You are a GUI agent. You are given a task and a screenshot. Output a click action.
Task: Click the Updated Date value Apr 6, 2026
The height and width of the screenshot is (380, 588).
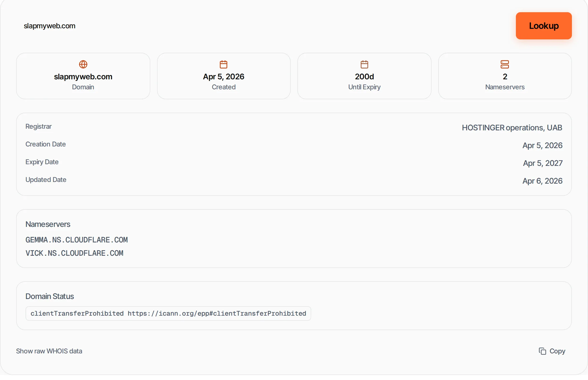coord(543,181)
